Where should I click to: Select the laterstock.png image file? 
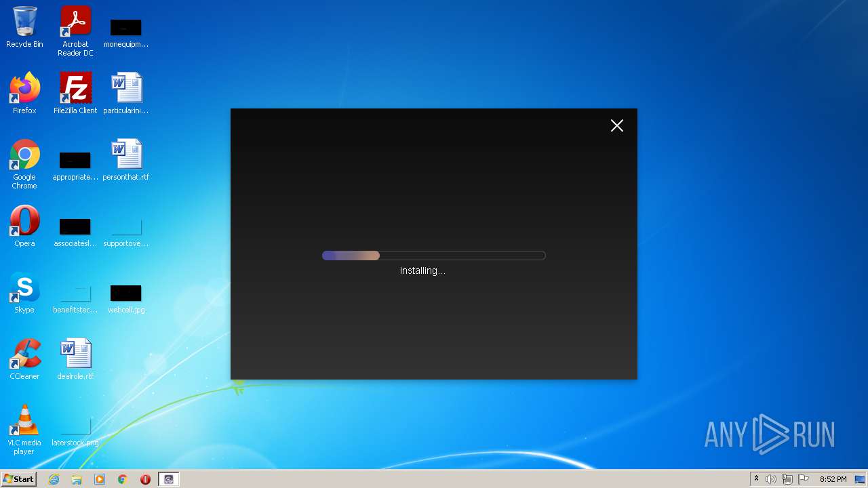point(75,431)
